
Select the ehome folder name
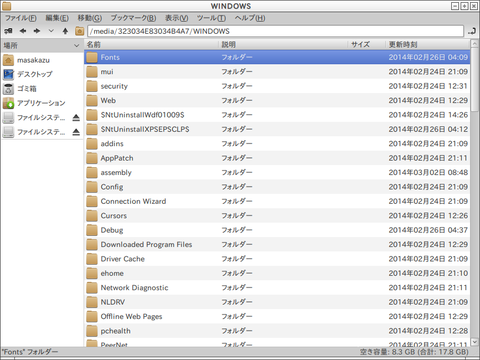click(x=112, y=273)
